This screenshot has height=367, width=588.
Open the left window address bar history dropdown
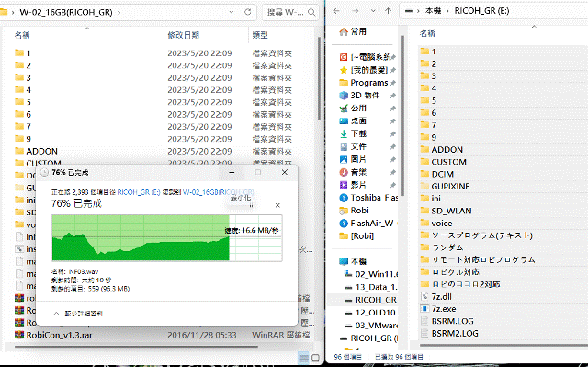[x=232, y=12]
